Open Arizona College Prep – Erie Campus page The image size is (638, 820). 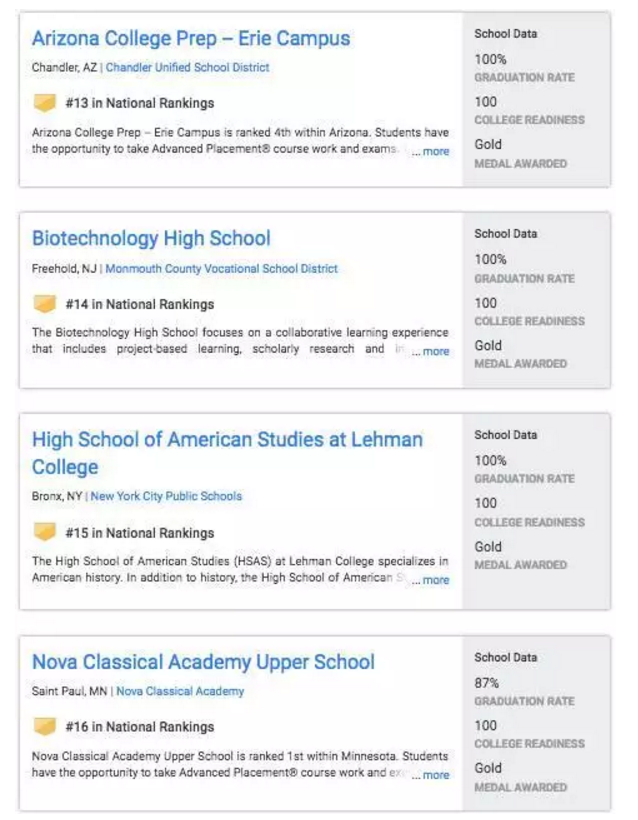(191, 39)
